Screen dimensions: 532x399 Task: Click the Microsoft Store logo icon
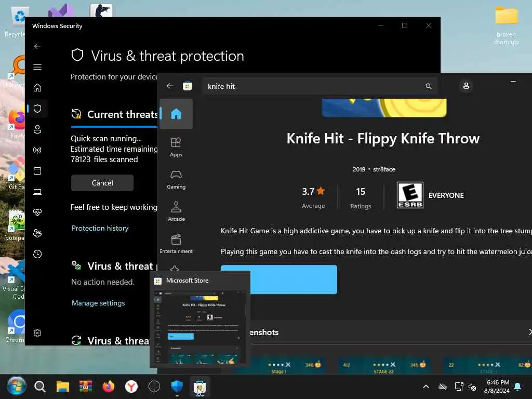[x=187, y=86]
